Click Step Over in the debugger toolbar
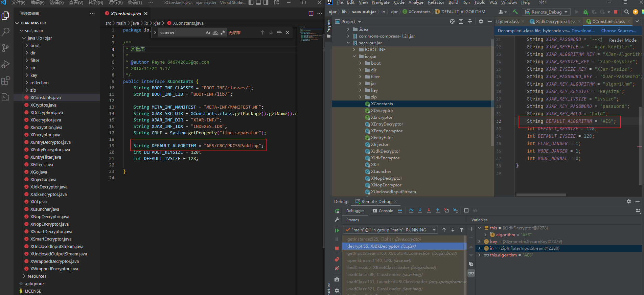The width and height of the screenshot is (644, 295). point(411,210)
